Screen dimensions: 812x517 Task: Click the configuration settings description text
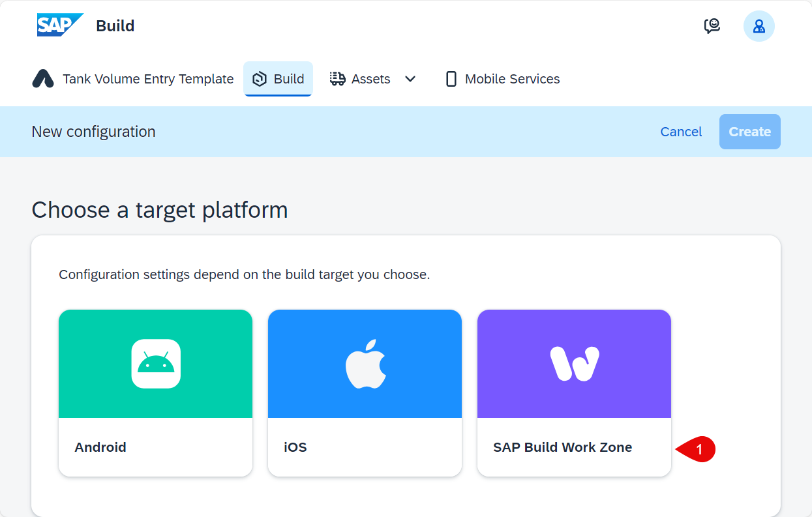245,274
